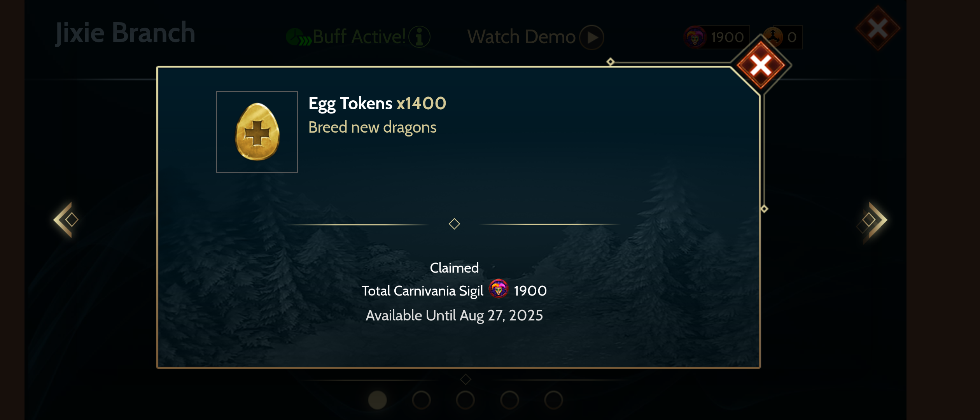This screenshot has height=420, width=980.
Task: Click the Buff Active! label
Action: point(359,37)
